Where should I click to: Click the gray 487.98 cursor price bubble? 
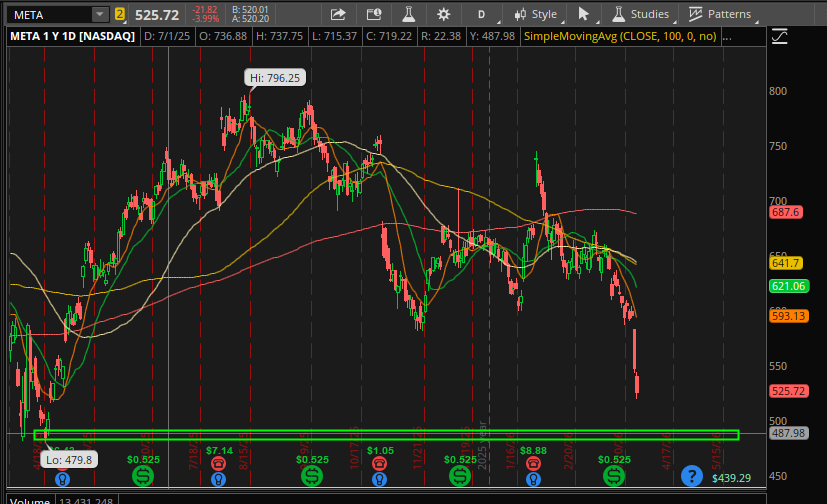(789, 433)
